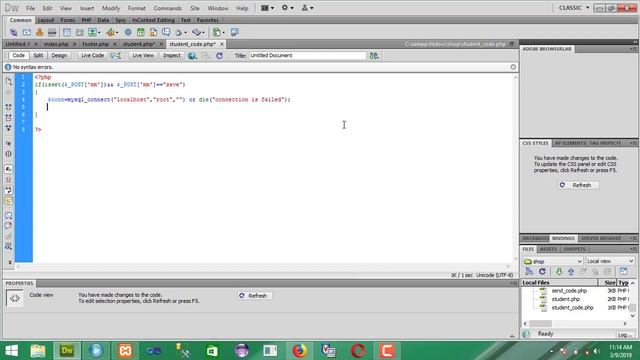Open the Images insert dropdown arrow
Image resolution: width=640 pixels, height=360 pixels.
[x=99, y=33]
